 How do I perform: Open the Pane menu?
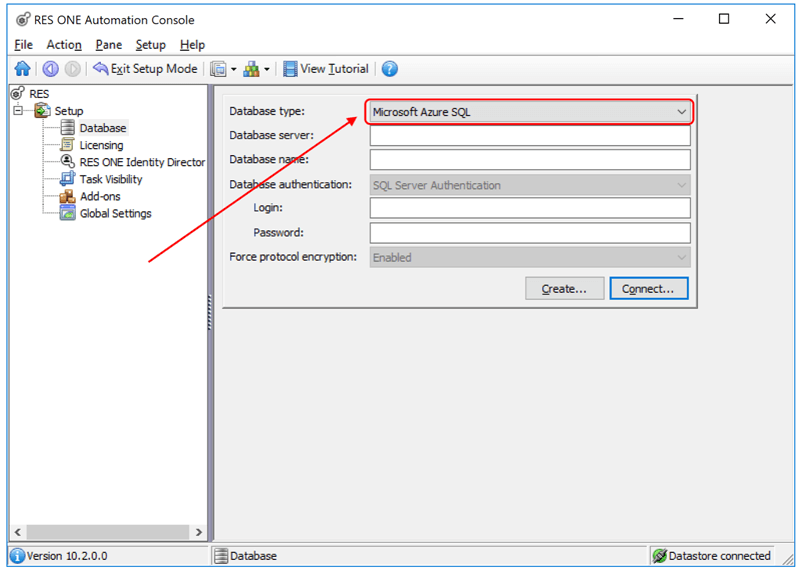[109, 45]
